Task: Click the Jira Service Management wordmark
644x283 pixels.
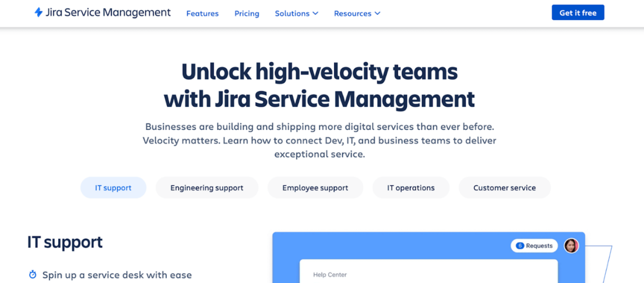Action: click(x=107, y=13)
